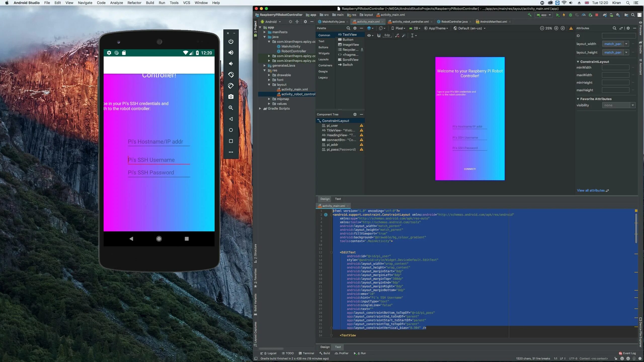Click the Debug app bug icon
This screenshot has width=644, height=362.
pyautogui.click(x=571, y=15)
